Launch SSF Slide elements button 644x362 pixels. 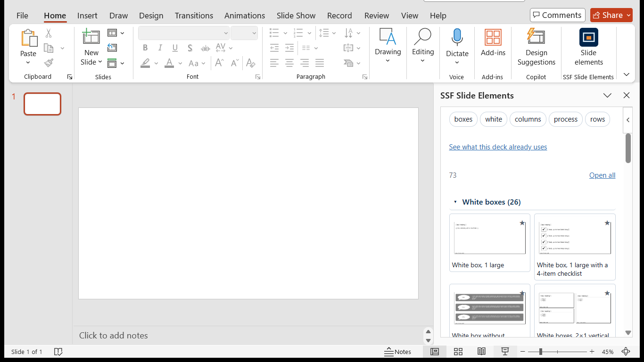tap(588, 47)
